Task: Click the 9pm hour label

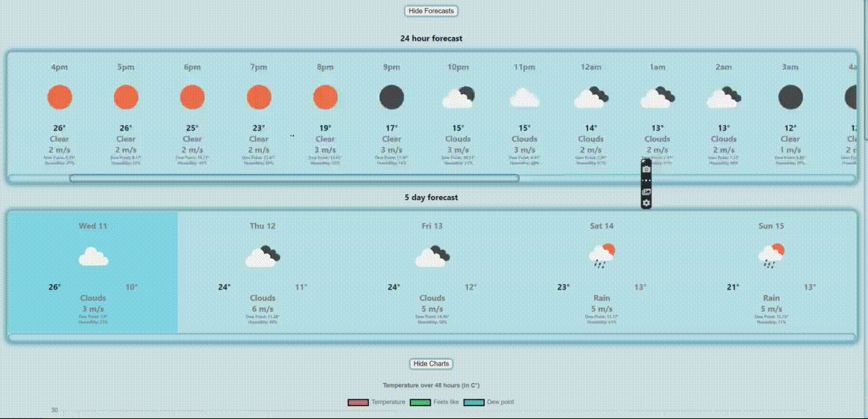Action: tap(392, 67)
